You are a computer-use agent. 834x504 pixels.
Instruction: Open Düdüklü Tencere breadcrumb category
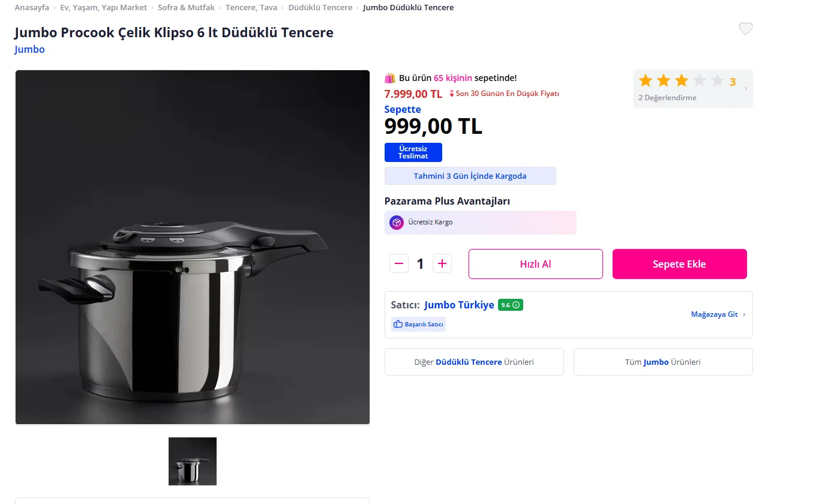click(320, 8)
